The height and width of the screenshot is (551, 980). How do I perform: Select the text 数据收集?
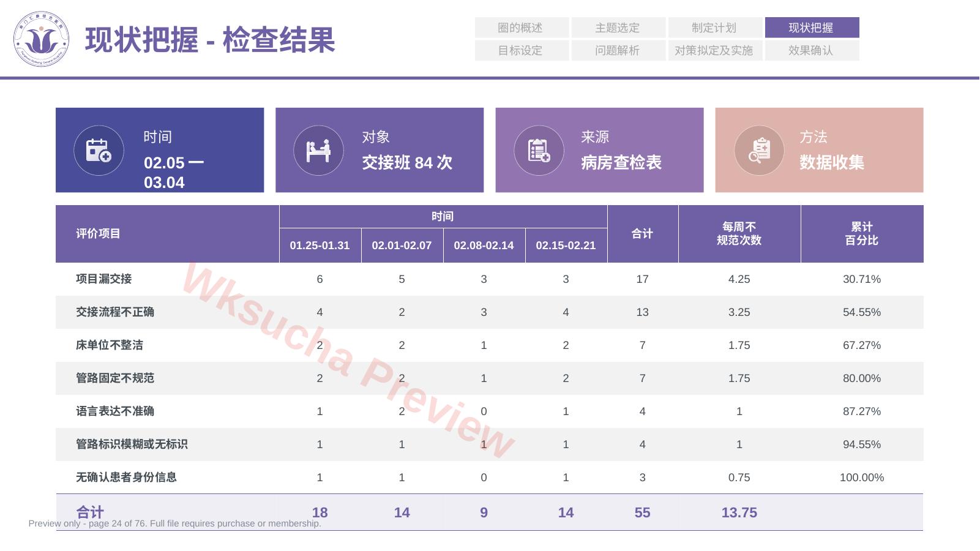coord(832,163)
